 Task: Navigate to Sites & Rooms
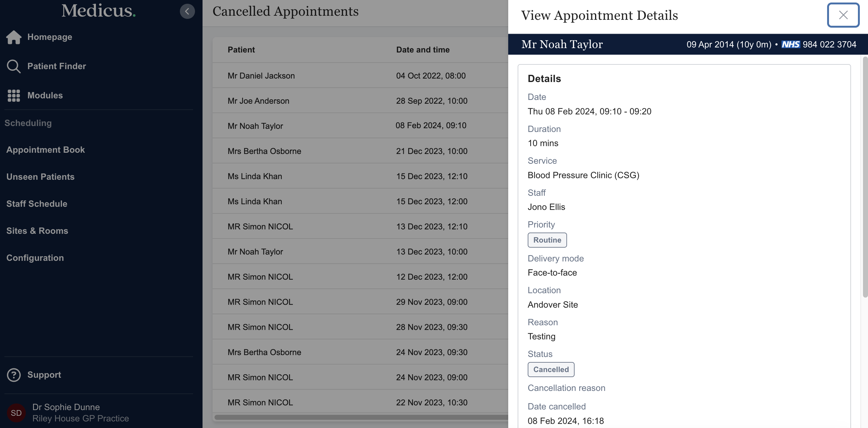[x=37, y=231]
